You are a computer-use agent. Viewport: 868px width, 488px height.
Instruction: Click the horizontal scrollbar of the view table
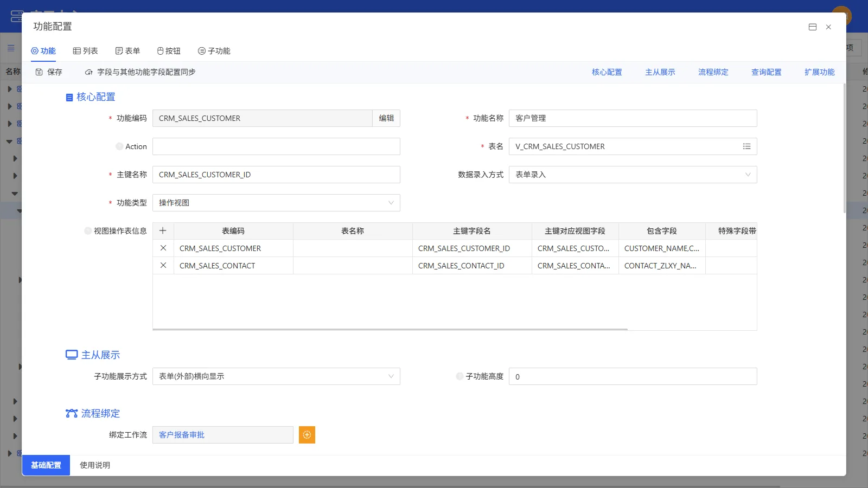[x=390, y=329]
